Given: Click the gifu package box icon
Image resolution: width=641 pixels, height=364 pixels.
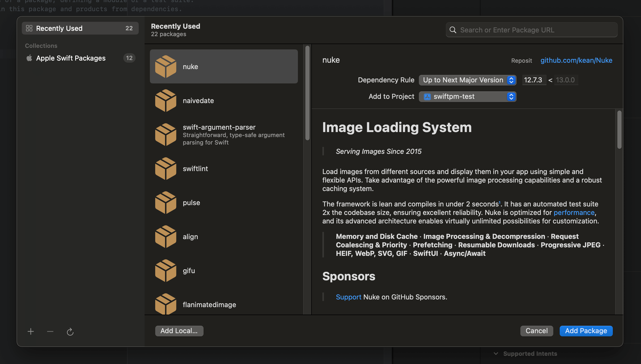Looking at the screenshot, I should click(166, 271).
